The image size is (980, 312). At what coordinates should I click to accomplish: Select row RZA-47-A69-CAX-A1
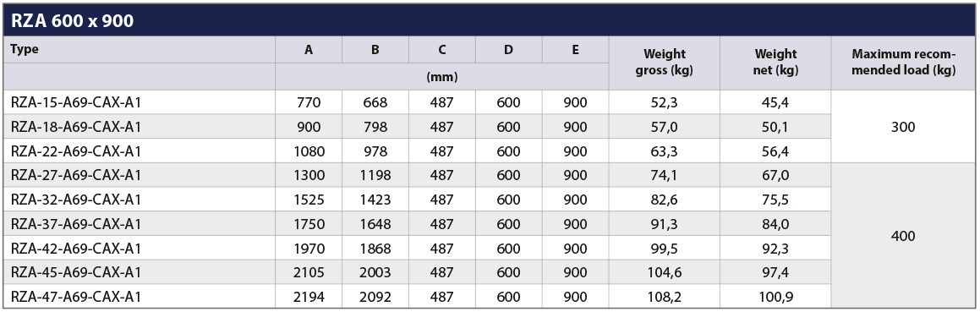(x=416, y=297)
